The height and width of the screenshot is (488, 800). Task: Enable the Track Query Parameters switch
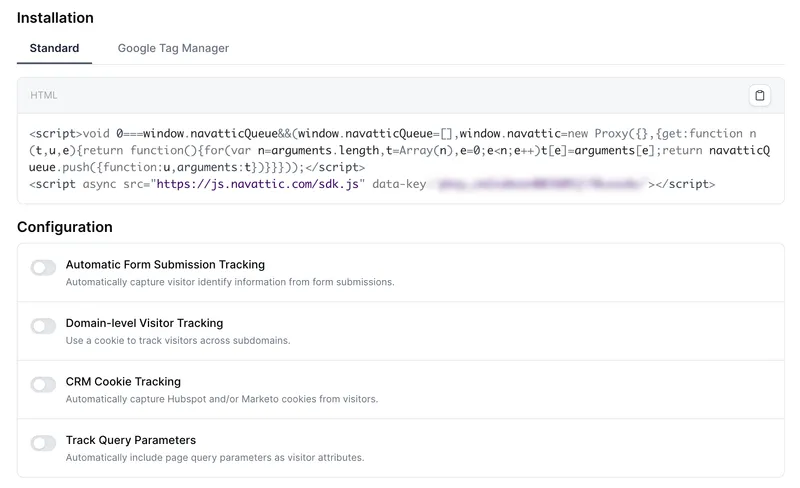coord(43,443)
